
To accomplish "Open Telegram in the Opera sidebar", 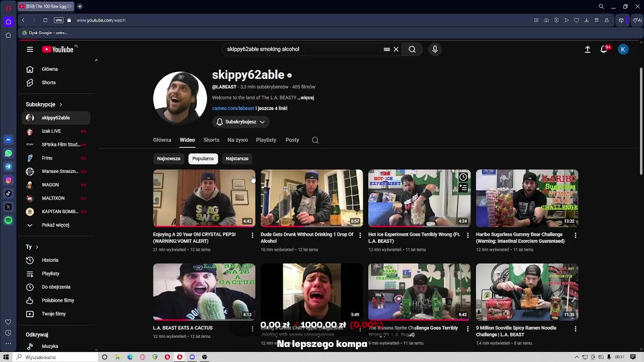I will point(8,166).
